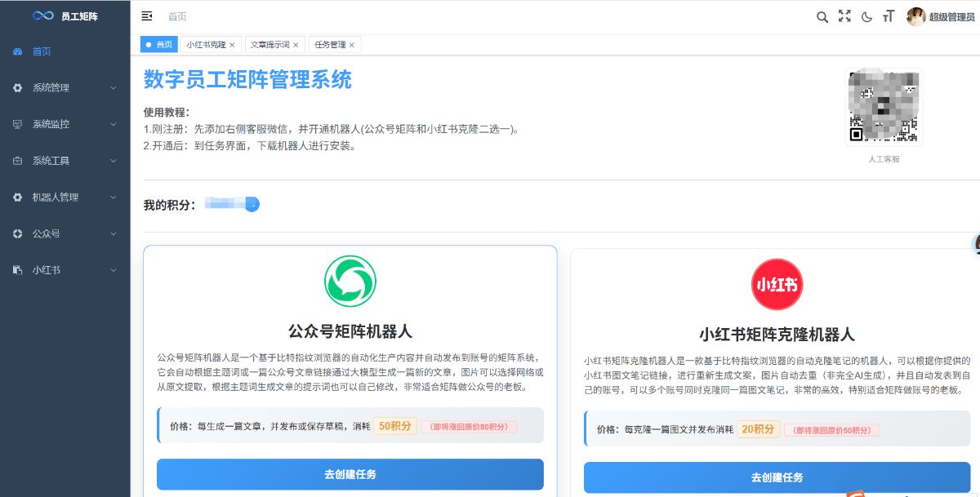Click the superuser avatar 超级管理员
Image resolution: width=980 pixels, height=497 pixels.
pos(917,16)
